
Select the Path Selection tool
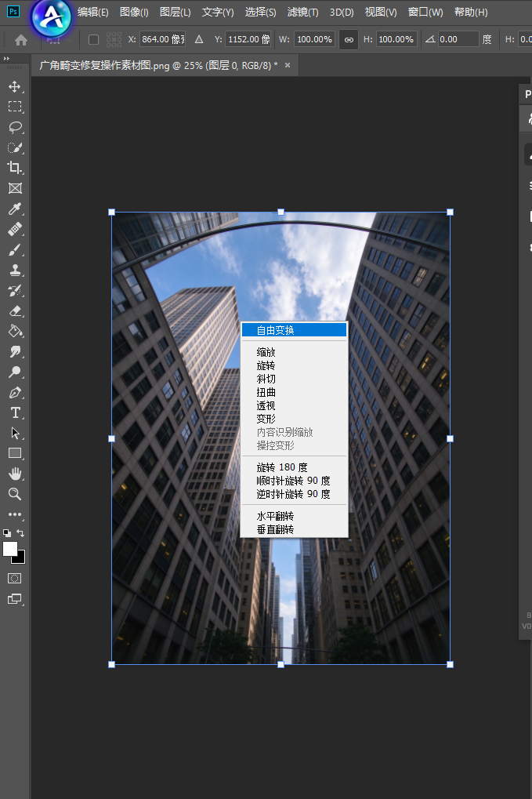tap(15, 433)
